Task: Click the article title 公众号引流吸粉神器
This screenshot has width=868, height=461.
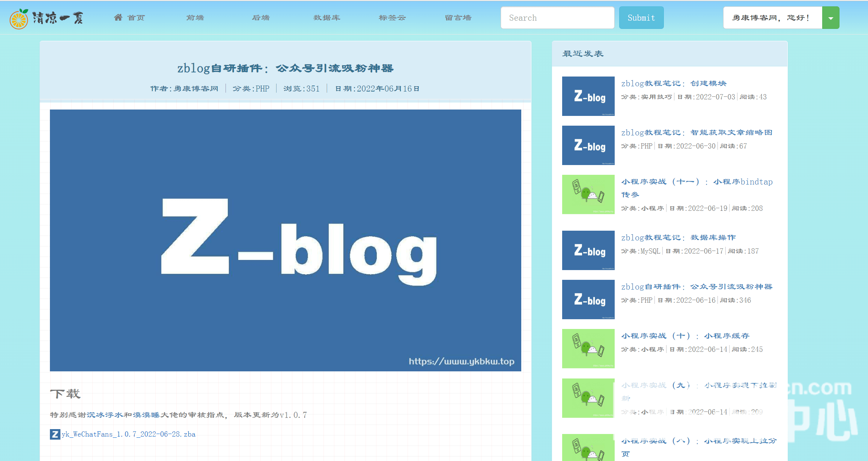Action: pos(285,68)
